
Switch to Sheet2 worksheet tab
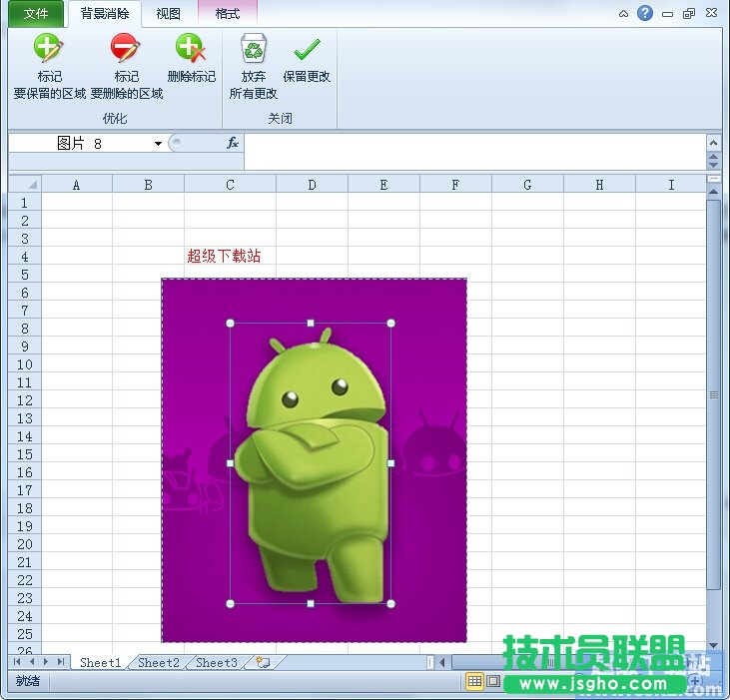pos(159,662)
